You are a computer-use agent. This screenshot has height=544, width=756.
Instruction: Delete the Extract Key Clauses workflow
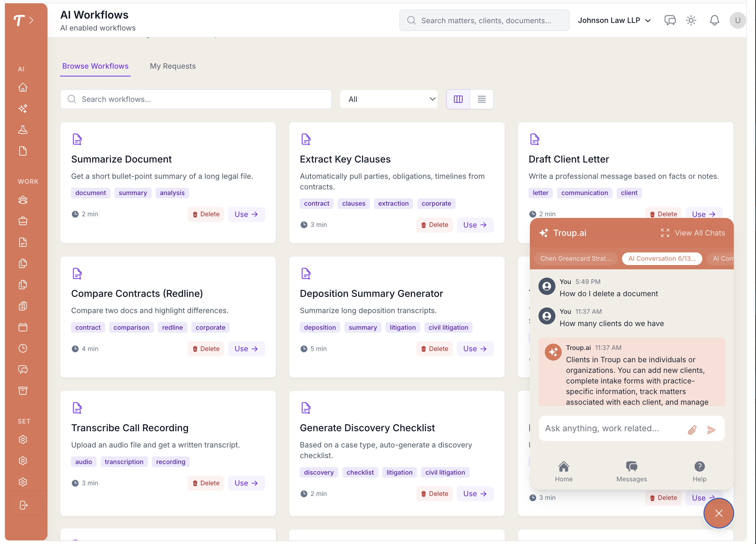(x=434, y=225)
